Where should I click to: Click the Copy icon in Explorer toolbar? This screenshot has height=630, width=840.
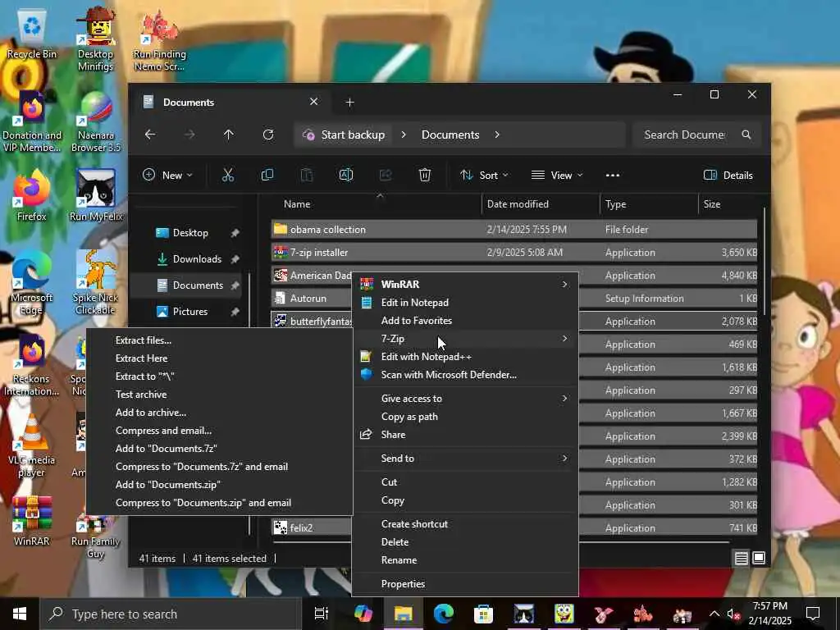(267, 176)
